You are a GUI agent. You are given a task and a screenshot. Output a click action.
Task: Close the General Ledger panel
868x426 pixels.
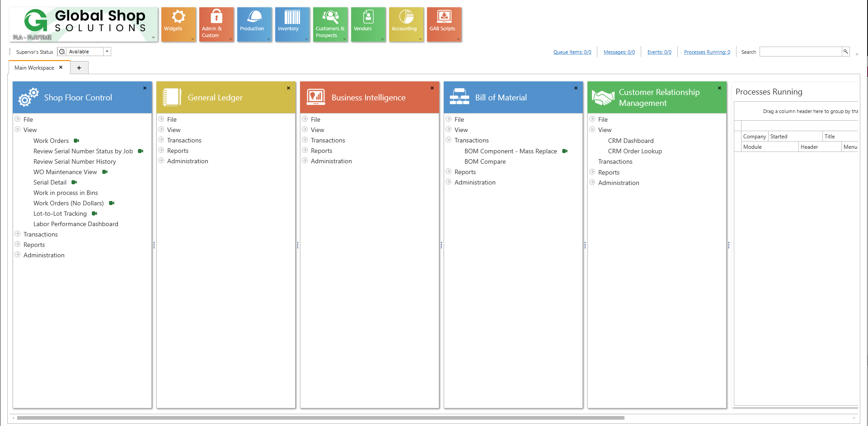(288, 88)
